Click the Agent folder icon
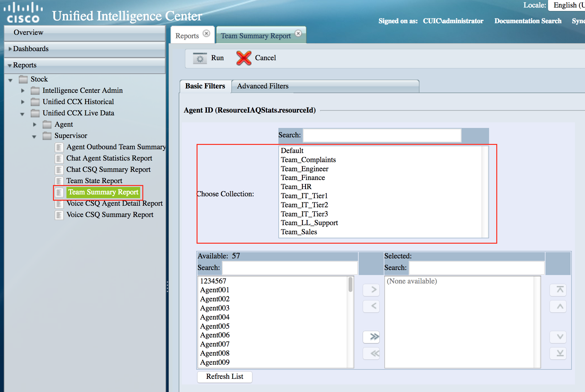Image resolution: width=585 pixels, height=392 pixels. (47, 124)
